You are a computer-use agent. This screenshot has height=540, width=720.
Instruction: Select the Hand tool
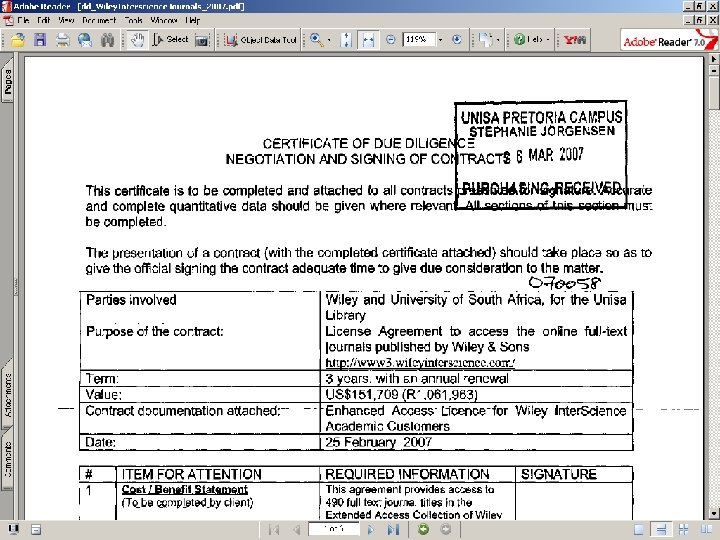(x=137, y=40)
